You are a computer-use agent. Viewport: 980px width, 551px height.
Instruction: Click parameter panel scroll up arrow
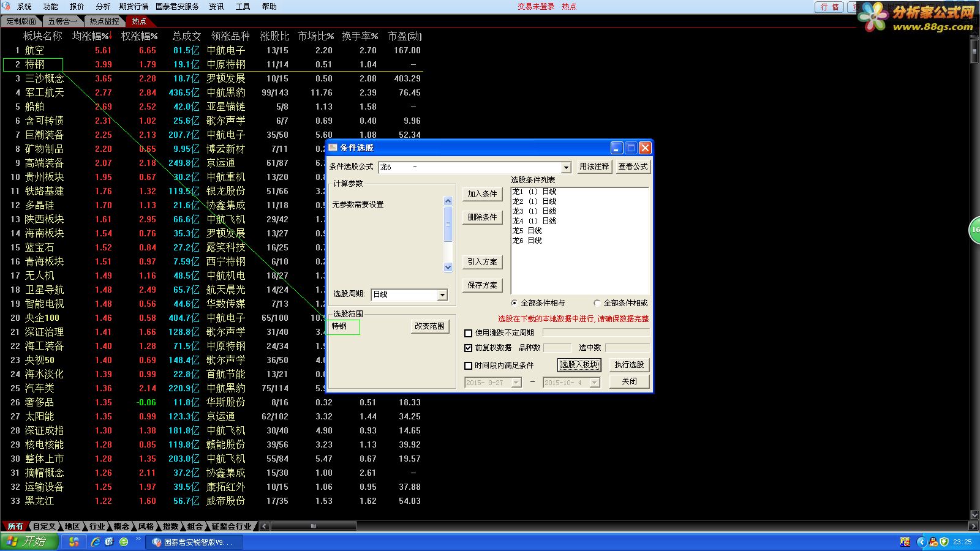point(448,201)
